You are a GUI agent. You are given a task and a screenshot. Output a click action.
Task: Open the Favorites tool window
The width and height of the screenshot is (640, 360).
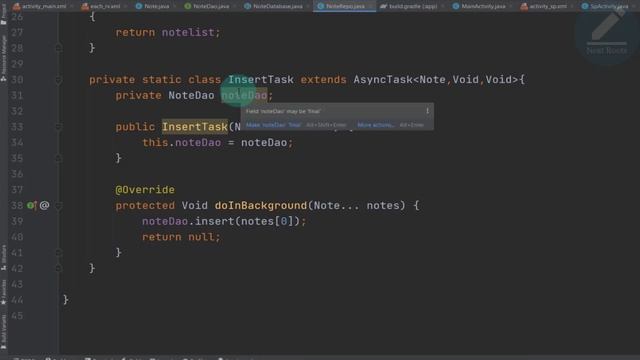(4, 292)
